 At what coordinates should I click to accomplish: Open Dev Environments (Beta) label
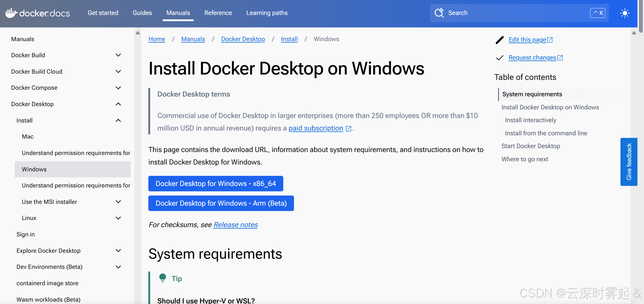coord(49,267)
